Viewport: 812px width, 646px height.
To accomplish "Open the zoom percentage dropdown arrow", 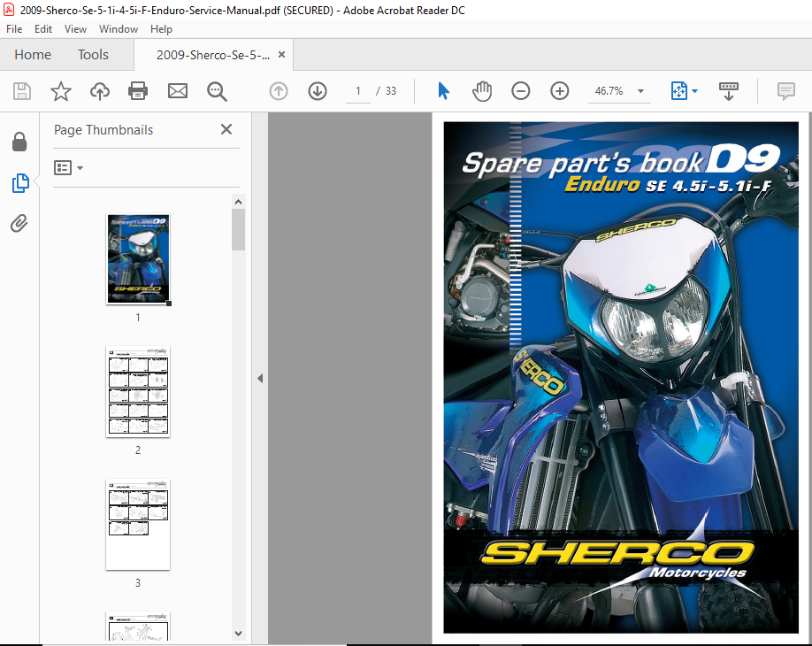I will tap(640, 91).
